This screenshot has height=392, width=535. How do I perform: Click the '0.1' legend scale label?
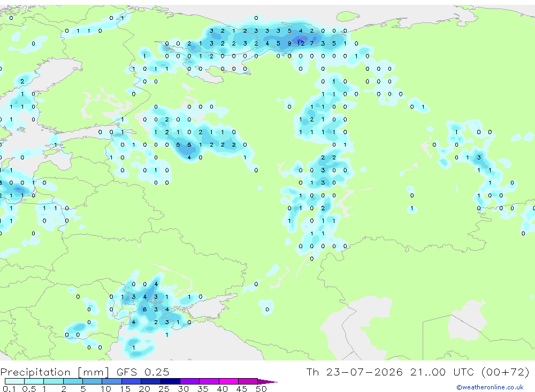pyautogui.click(x=9, y=389)
